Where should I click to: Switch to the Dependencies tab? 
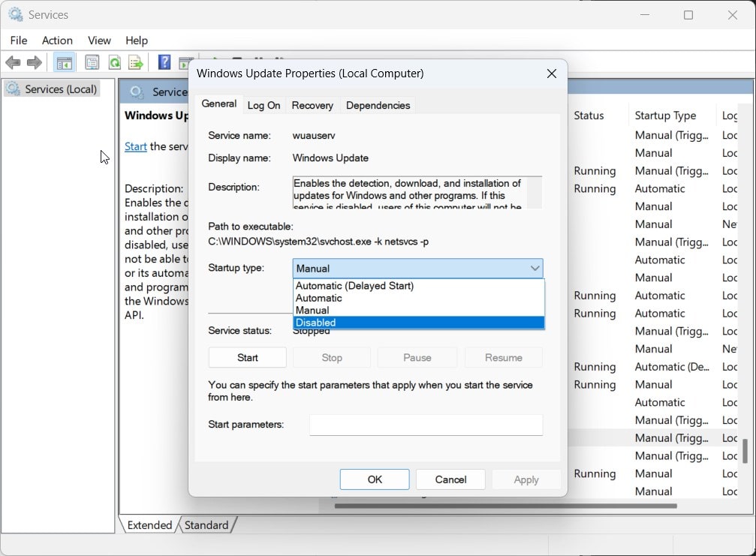click(x=378, y=106)
